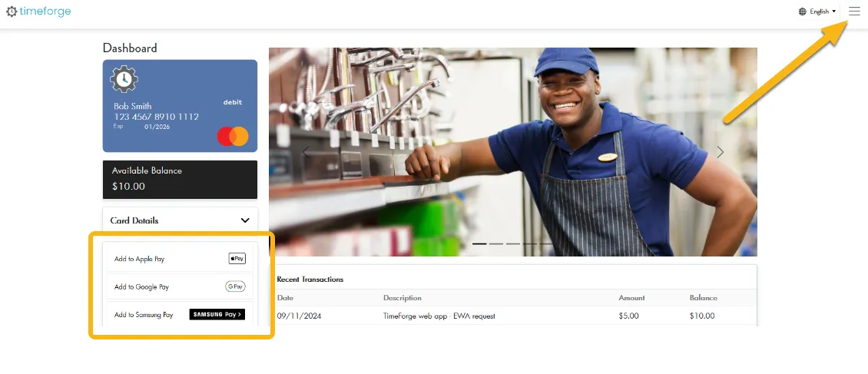
Task: Click the Date column header
Action: [285, 298]
